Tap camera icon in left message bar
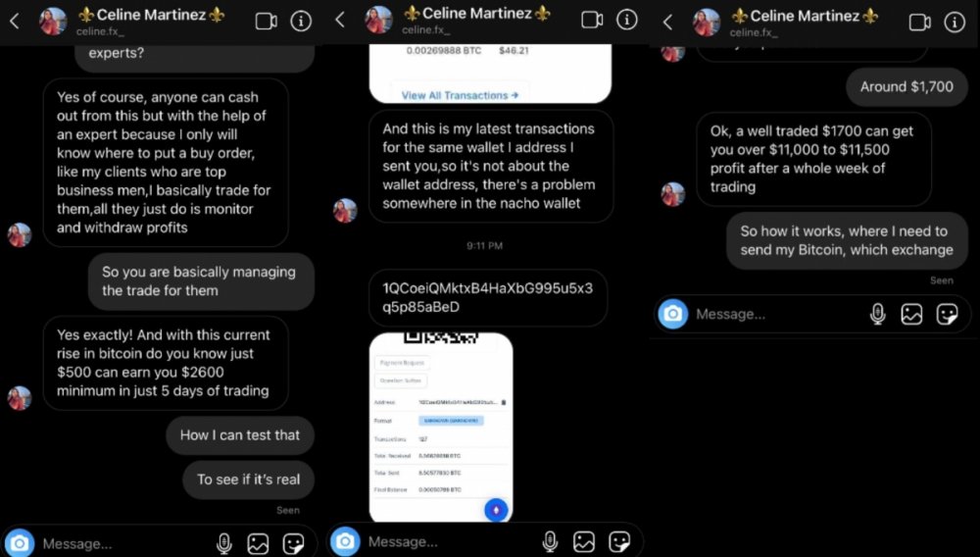 coord(20,542)
